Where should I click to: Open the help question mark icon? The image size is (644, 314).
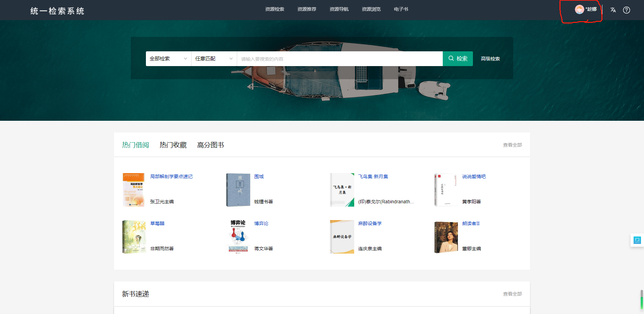coord(626,10)
